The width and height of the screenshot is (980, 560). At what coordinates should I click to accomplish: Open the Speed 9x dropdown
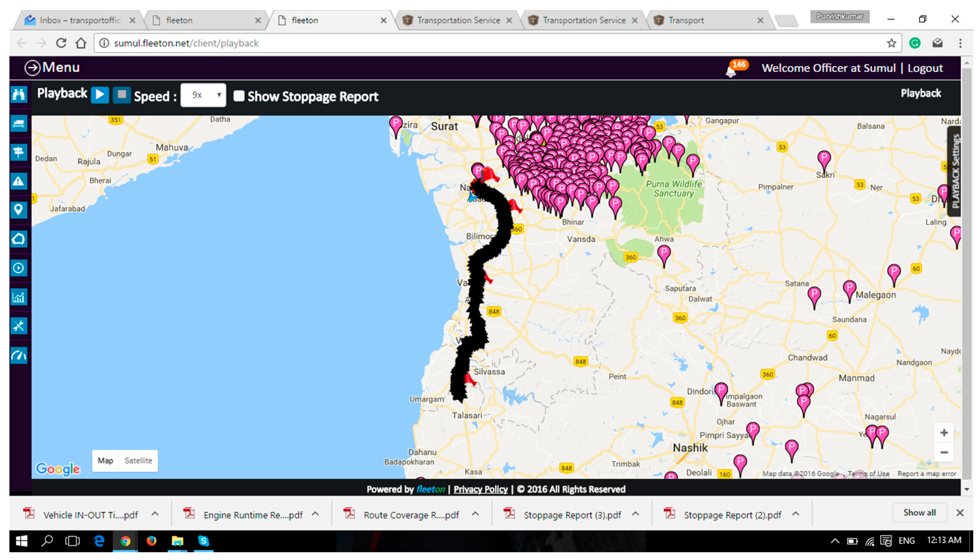pyautogui.click(x=203, y=95)
